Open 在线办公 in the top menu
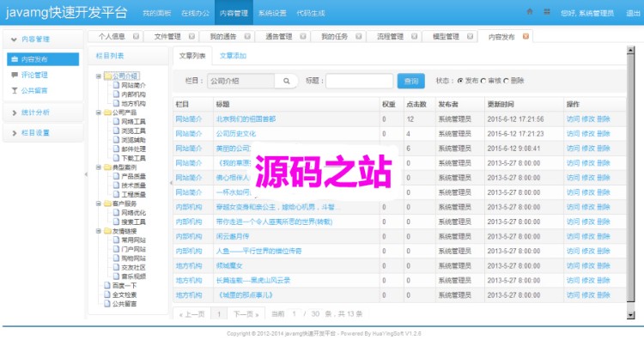The width and height of the screenshot is (644, 340). pos(195,13)
